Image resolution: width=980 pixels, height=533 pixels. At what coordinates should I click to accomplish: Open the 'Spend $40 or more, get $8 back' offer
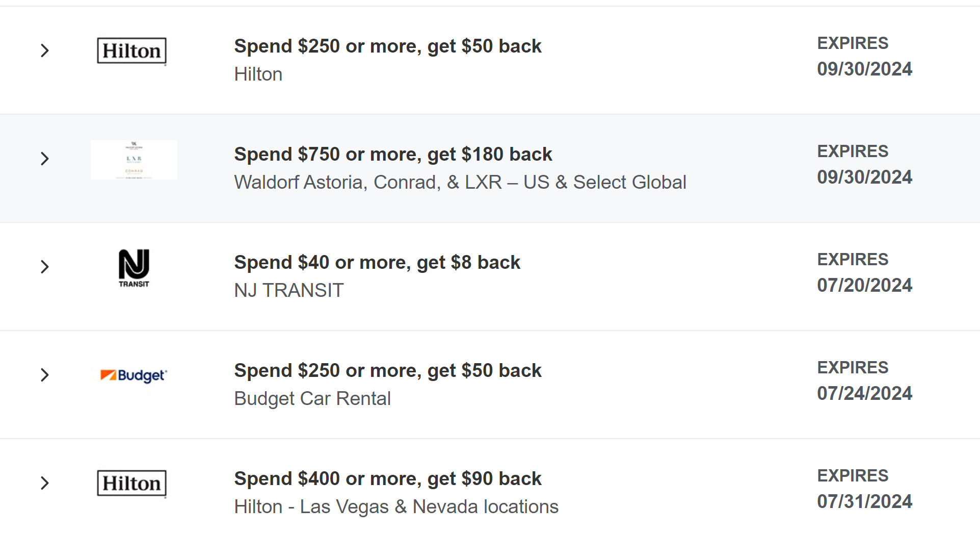377,262
